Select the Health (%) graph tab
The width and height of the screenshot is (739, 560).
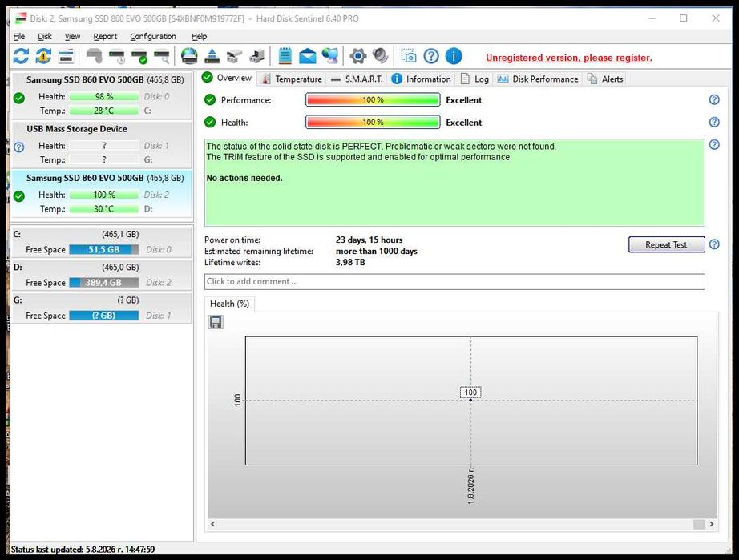pyautogui.click(x=229, y=304)
